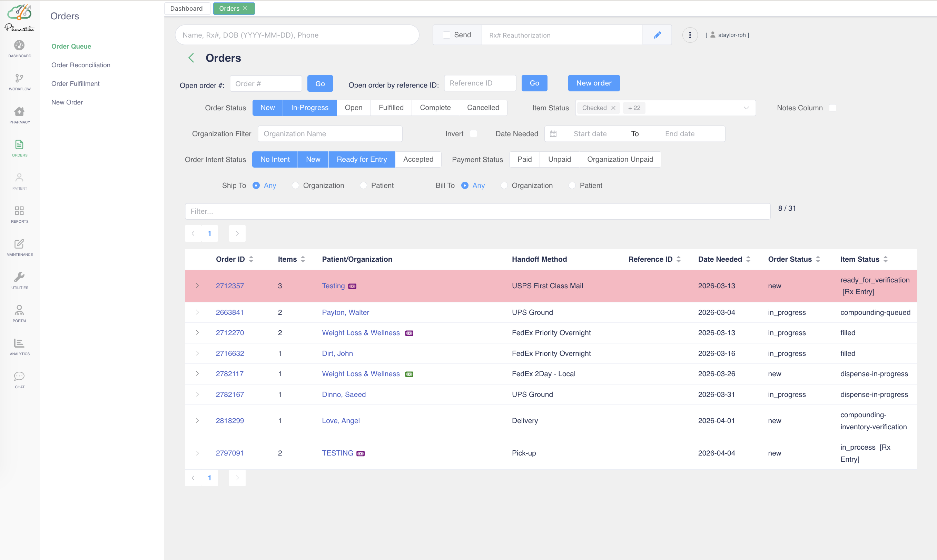Open the Chat sidebar icon
The image size is (937, 560).
19,376
